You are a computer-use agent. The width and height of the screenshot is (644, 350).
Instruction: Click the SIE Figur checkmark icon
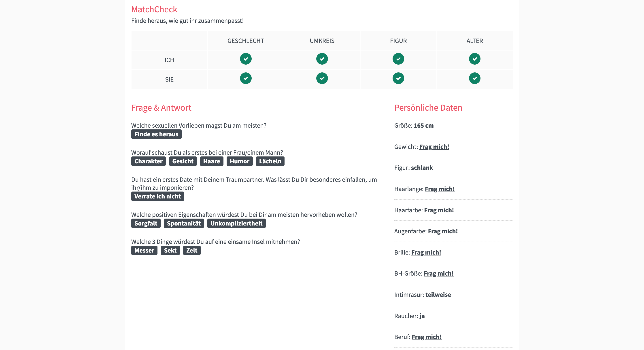(398, 78)
